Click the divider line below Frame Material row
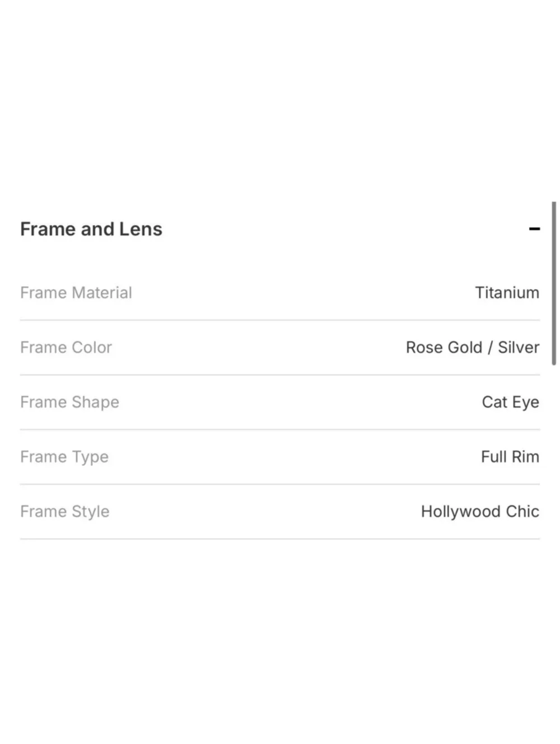 pyautogui.click(x=280, y=320)
